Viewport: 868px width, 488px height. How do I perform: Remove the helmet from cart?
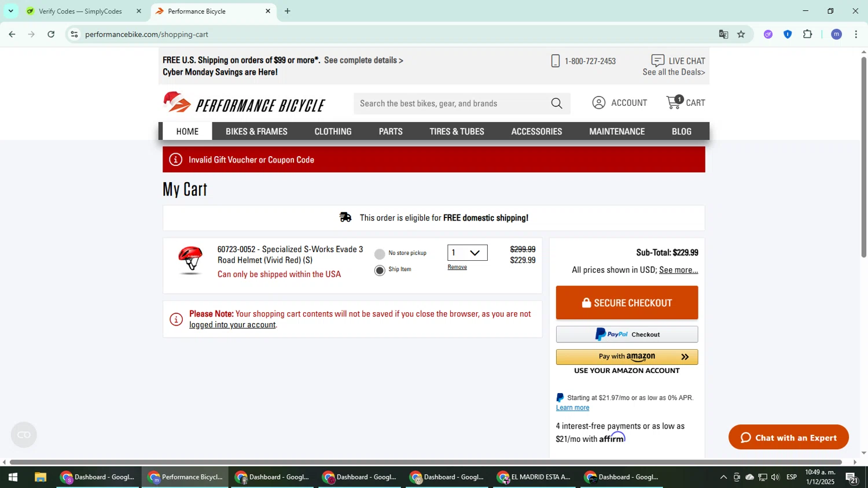(457, 267)
